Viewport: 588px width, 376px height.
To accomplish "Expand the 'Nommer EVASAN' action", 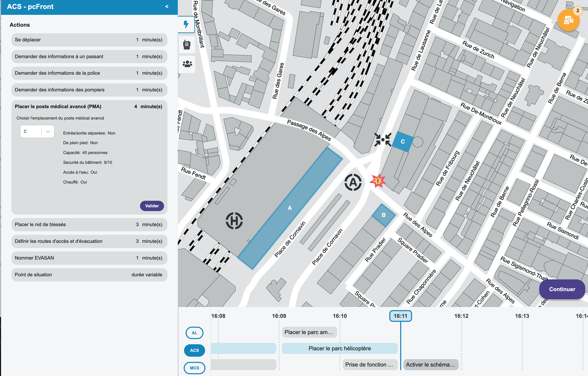I will pyautogui.click(x=89, y=258).
